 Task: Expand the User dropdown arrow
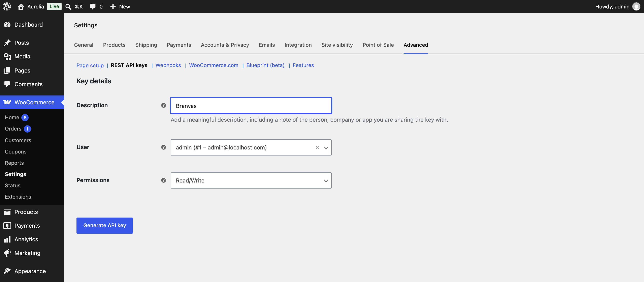326,148
